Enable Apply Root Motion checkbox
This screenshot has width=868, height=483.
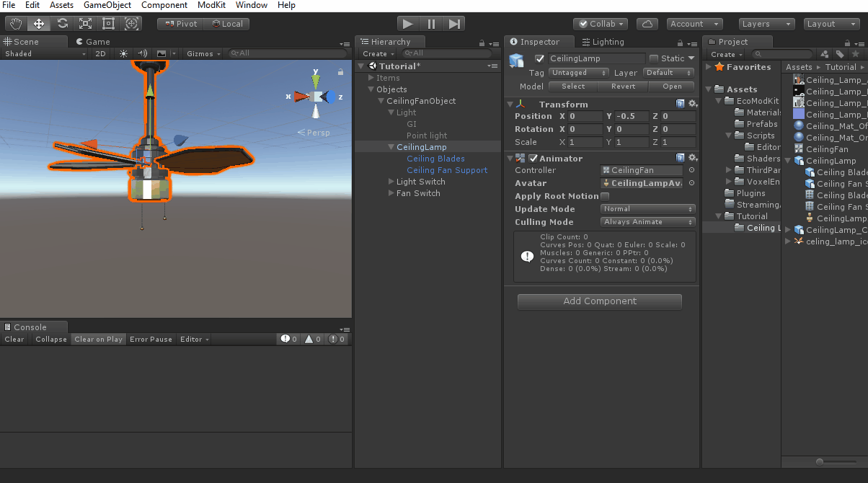pyautogui.click(x=605, y=196)
